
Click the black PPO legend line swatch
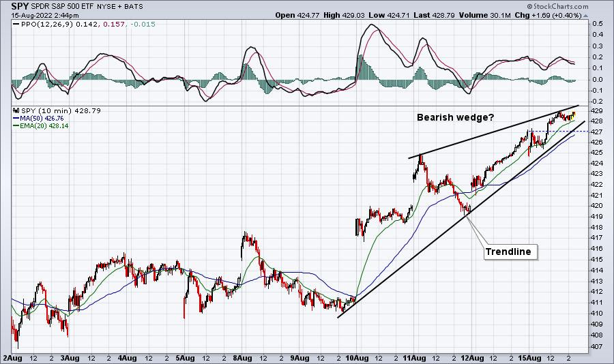(16, 25)
